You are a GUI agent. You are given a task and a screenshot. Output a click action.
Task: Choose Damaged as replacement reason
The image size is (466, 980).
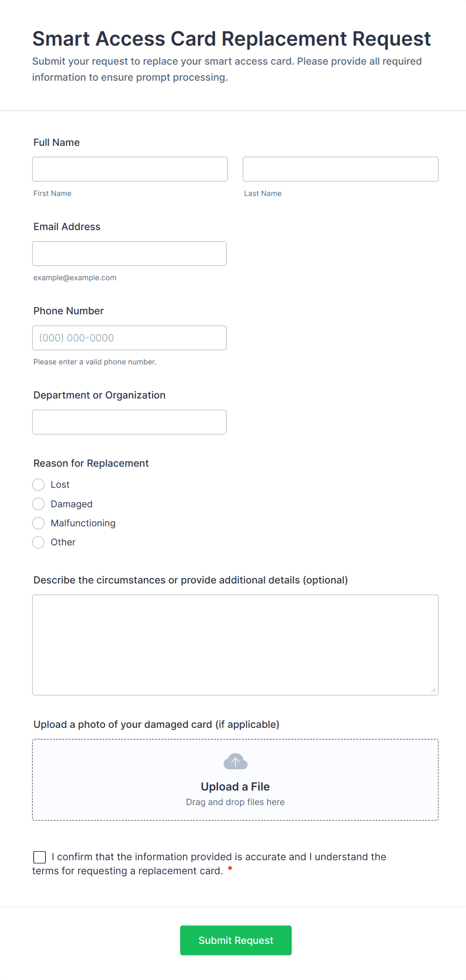tap(39, 504)
